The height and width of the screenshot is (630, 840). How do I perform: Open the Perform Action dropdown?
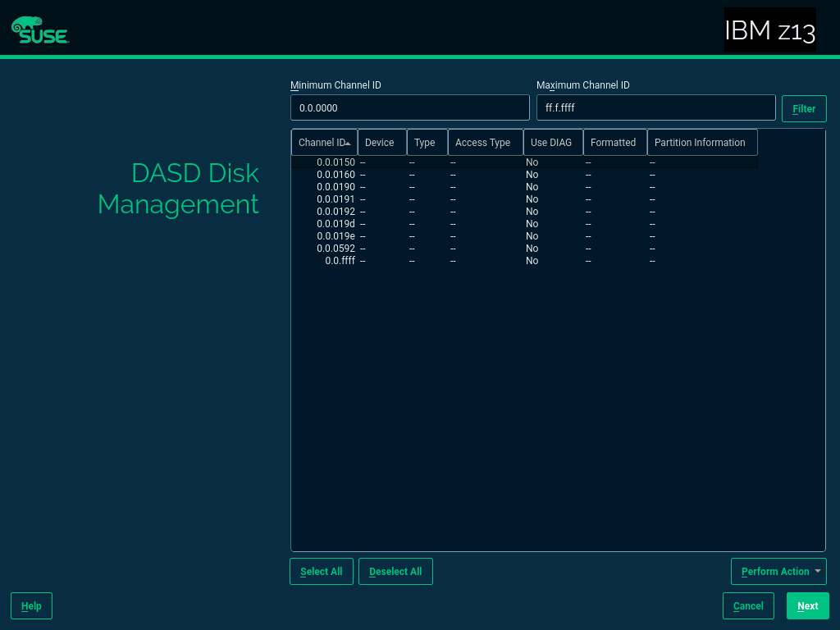click(778, 572)
